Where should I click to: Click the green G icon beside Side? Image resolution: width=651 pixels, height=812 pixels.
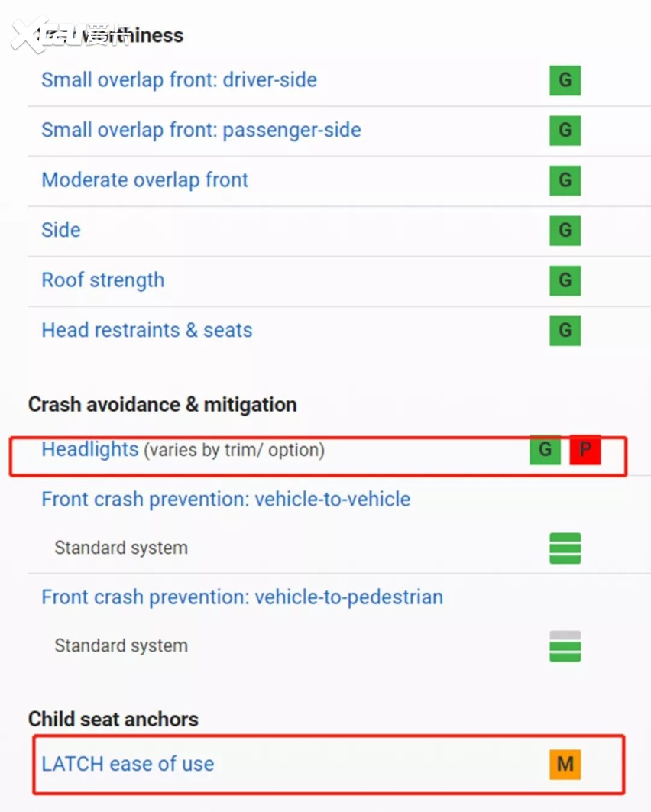[x=565, y=230]
